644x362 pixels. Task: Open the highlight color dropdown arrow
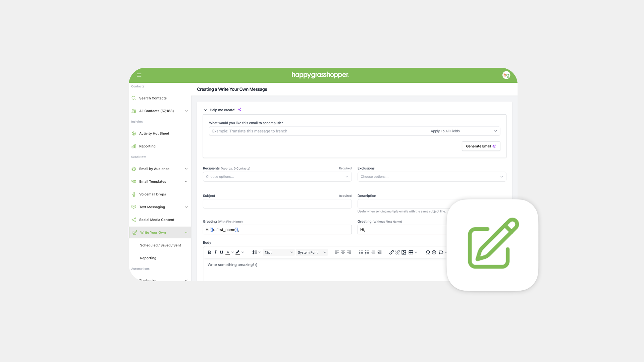[x=243, y=252]
